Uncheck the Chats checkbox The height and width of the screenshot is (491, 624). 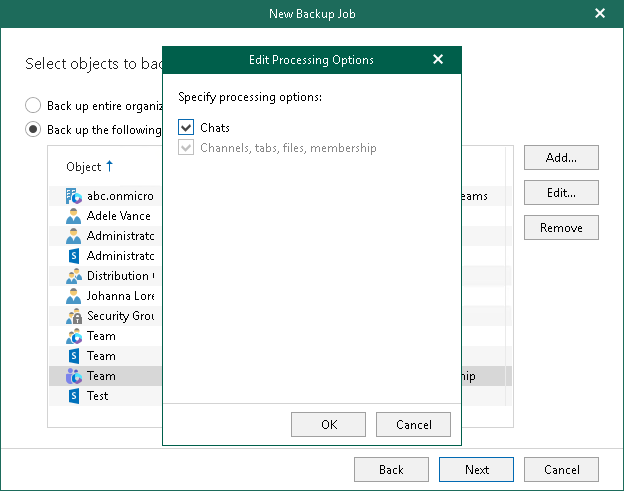[186, 128]
